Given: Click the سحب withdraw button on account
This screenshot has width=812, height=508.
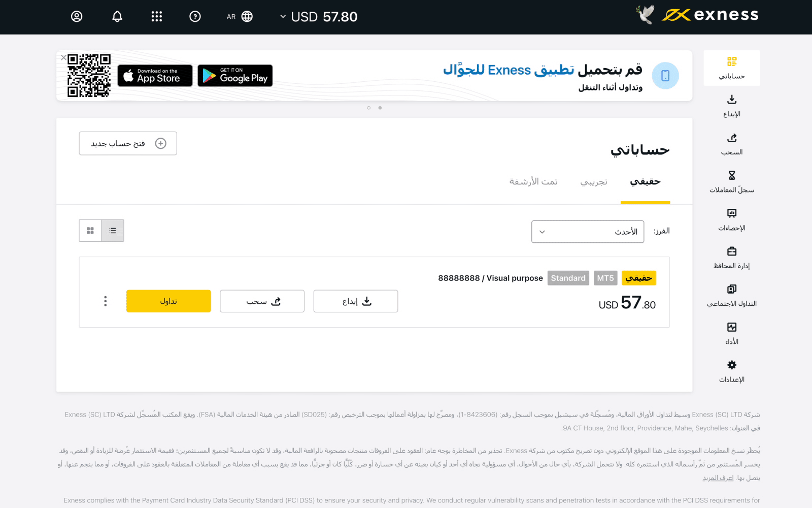Looking at the screenshot, I should coord(262,301).
